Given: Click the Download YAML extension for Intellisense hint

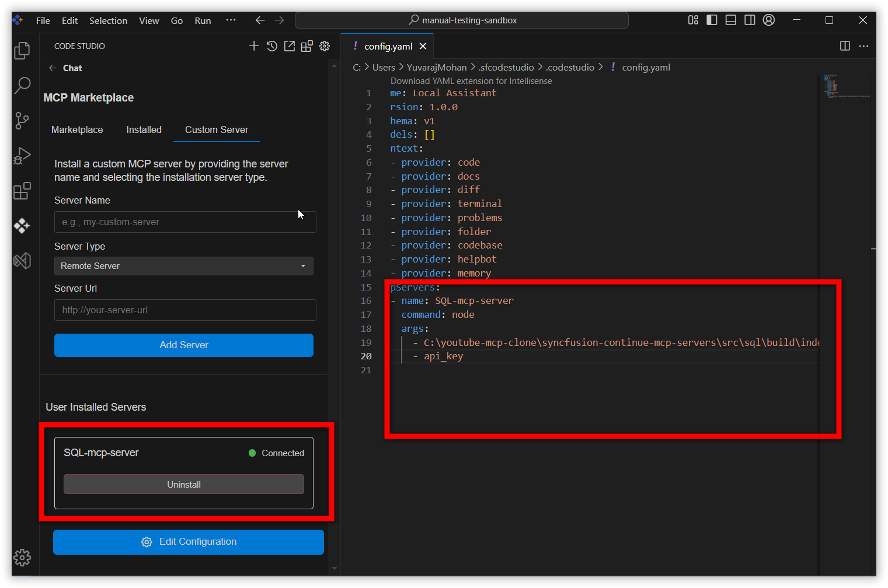Looking at the screenshot, I should click(x=471, y=81).
